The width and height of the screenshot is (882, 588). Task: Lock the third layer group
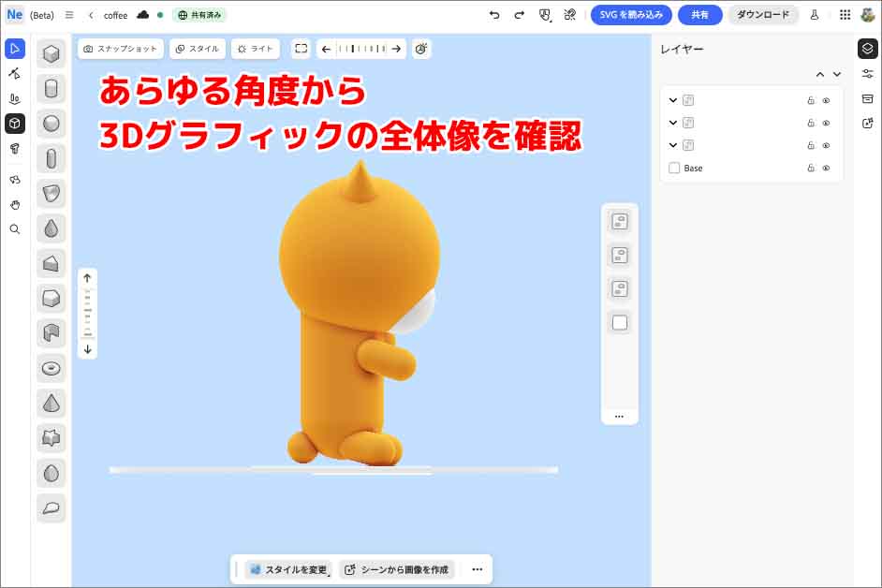811,145
